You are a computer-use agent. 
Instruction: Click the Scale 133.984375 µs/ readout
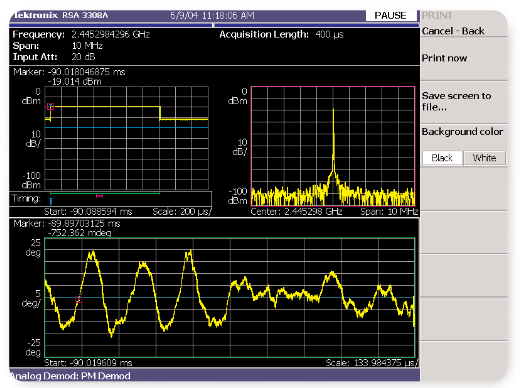coord(372,363)
